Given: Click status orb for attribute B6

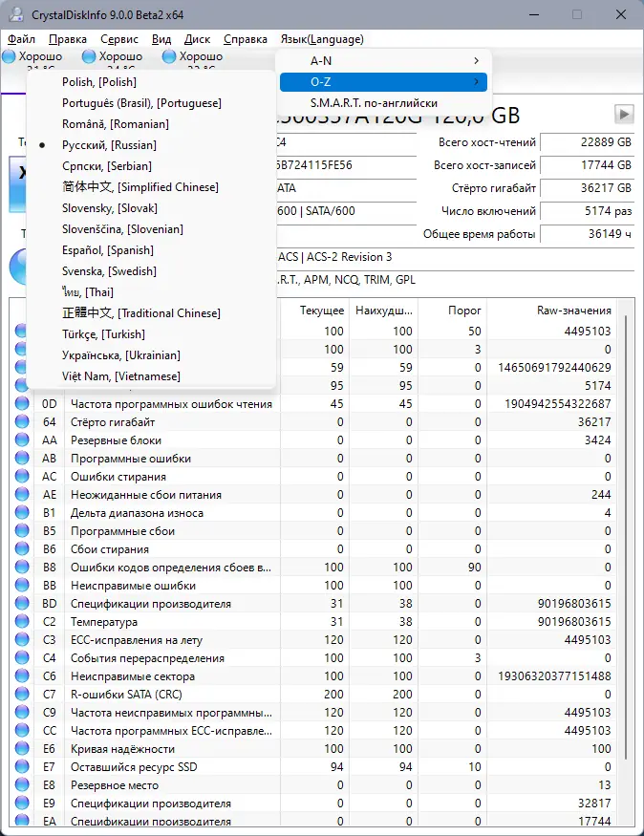Looking at the screenshot, I should pos(22,548).
